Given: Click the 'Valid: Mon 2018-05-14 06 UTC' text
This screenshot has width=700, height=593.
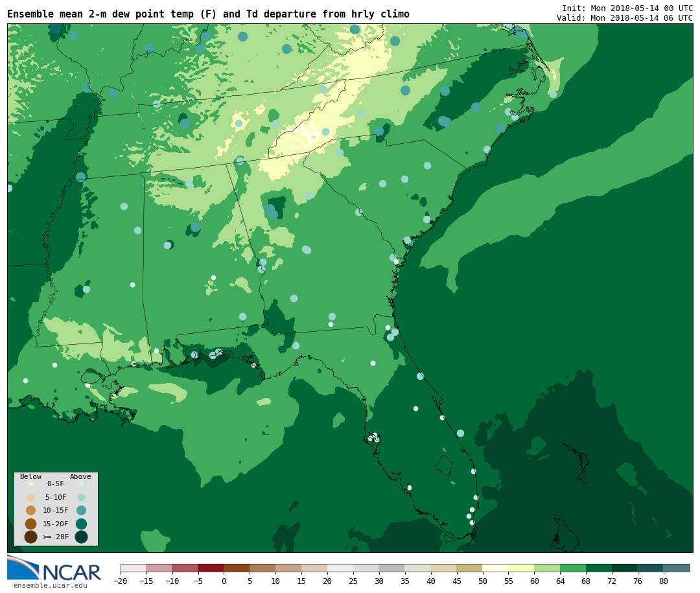Looking at the screenshot, I should tap(625, 18).
